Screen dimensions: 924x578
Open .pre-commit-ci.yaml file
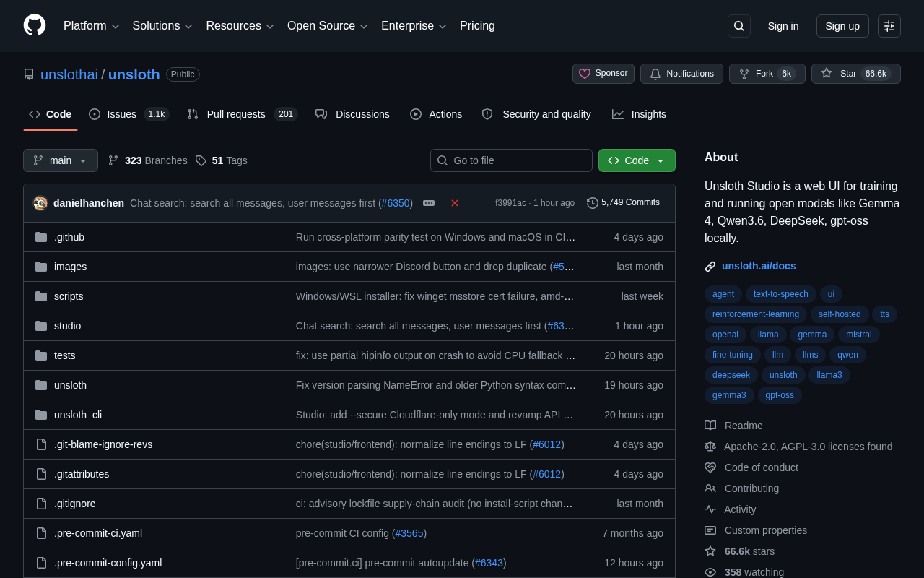[98, 533]
